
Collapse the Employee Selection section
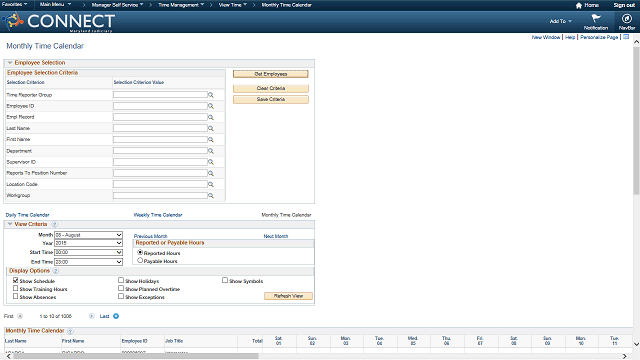(x=10, y=63)
